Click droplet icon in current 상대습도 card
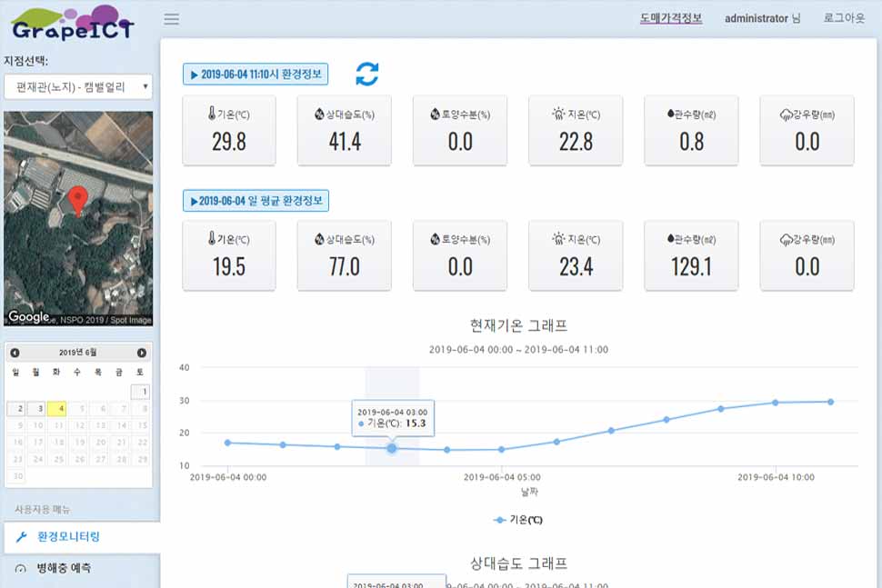The image size is (882, 588). click(319, 115)
